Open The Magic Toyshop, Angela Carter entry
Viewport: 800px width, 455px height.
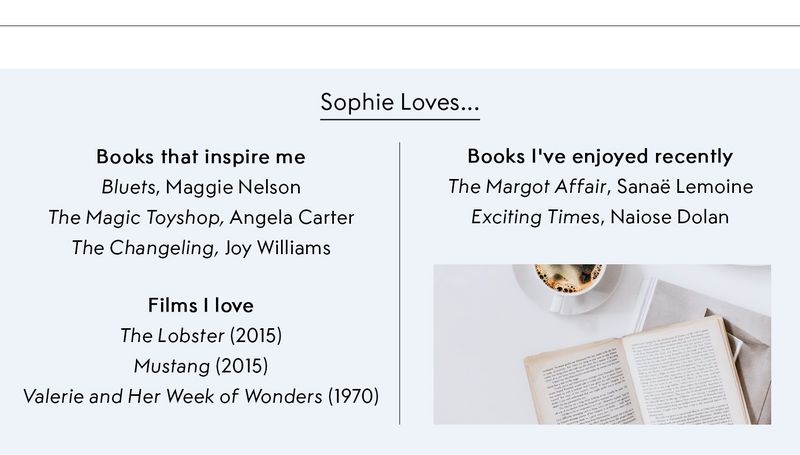click(x=201, y=218)
